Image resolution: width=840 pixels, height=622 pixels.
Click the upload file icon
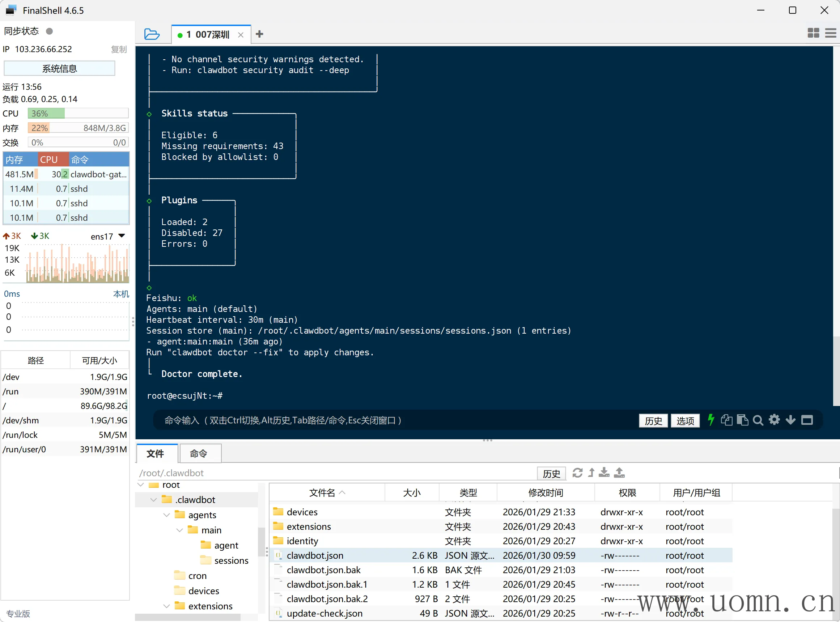coord(619,473)
